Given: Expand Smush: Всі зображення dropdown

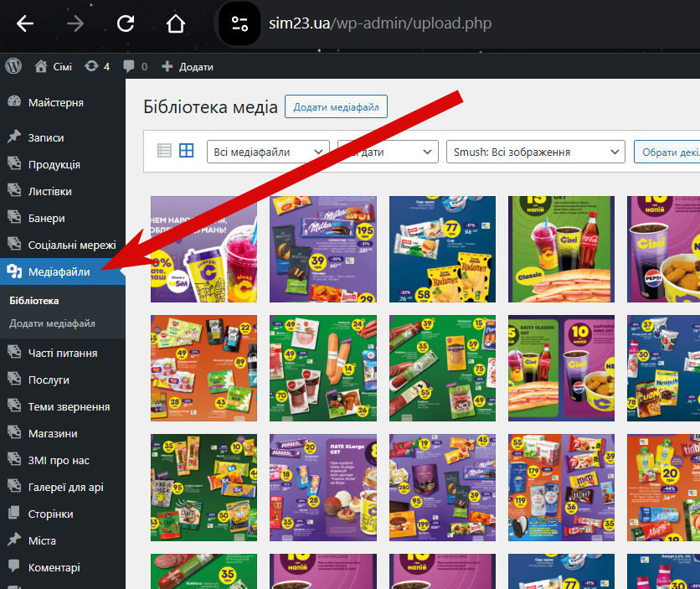Looking at the screenshot, I should click(x=535, y=152).
